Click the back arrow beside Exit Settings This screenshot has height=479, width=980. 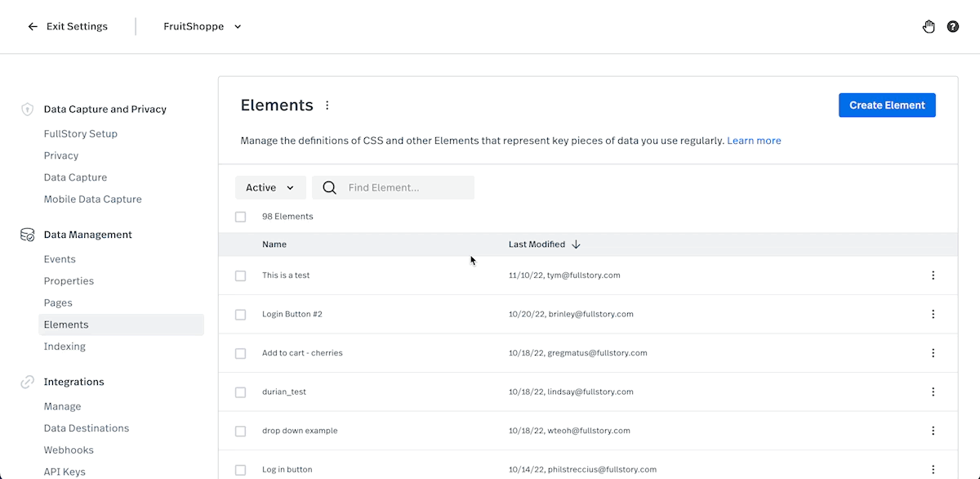pyautogui.click(x=33, y=27)
